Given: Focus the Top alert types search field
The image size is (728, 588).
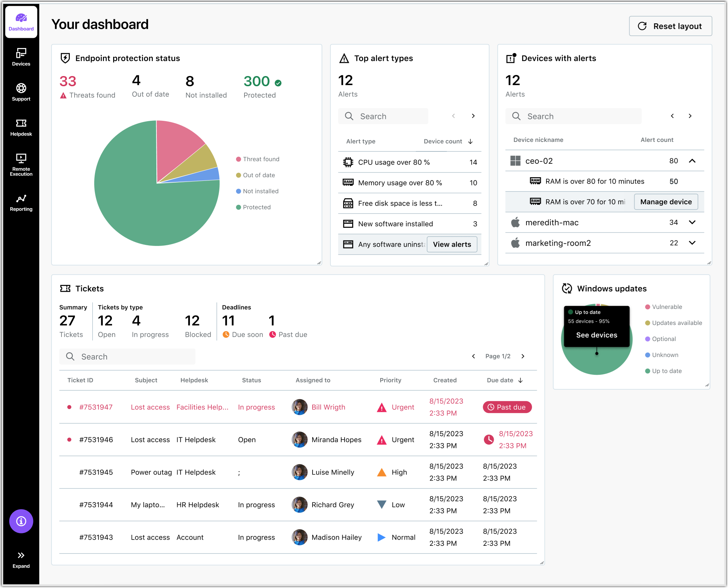Looking at the screenshot, I should click(x=383, y=116).
